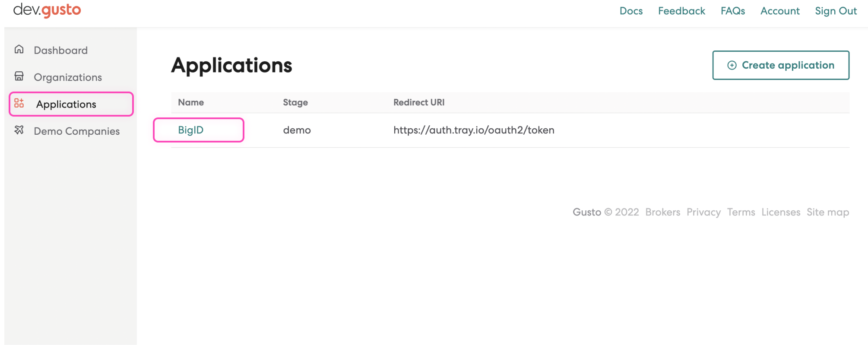Click the plus icon in Create application
Image resolution: width=868 pixels, height=345 pixels.
[x=732, y=65]
